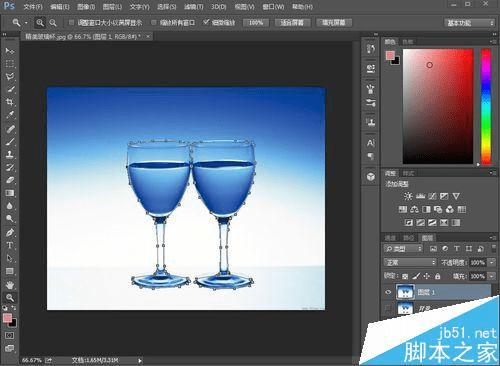Open the workspace switcher dropdown 基本功能
The height and width of the screenshot is (366, 500).
[x=469, y=23]
